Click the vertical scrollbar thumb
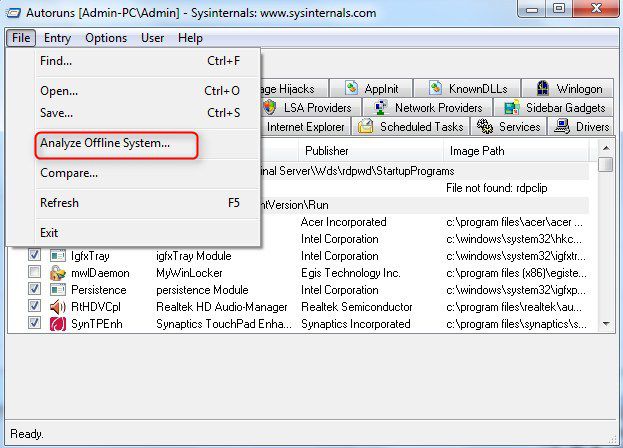This screenshot has width=623, height=448. pos(606,164)
